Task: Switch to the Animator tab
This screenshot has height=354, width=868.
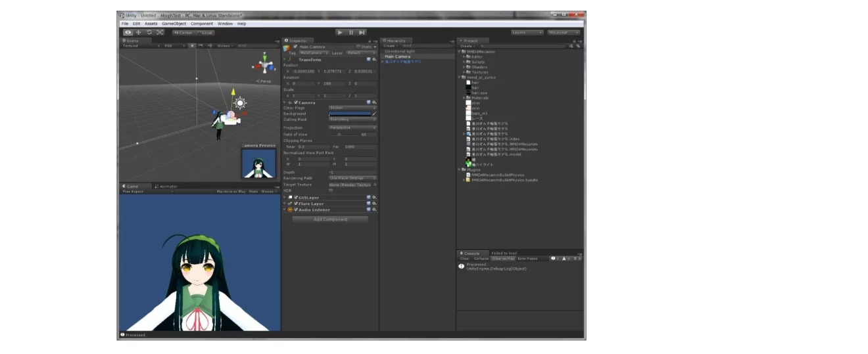Action: [x=168, y=187]
